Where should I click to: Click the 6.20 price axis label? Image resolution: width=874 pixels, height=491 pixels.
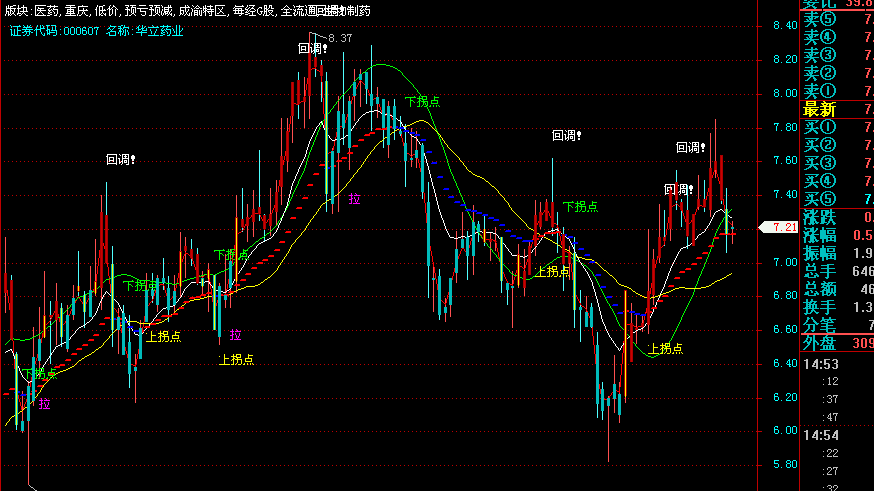pos(785,397)
